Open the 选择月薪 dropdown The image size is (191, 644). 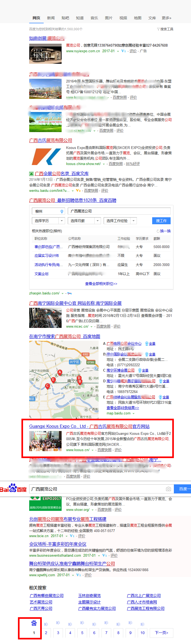pos(84,221)
